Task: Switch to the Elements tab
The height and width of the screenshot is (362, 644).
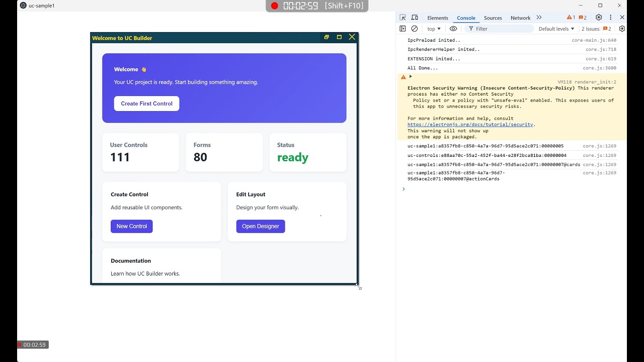Action: click(438, 18)
